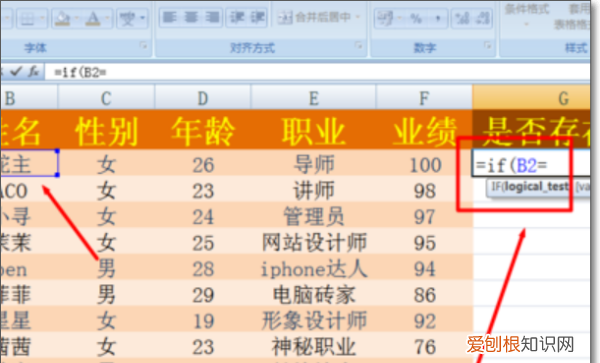Apply the comma style
The image size is (600, 363).
point(437,18)
